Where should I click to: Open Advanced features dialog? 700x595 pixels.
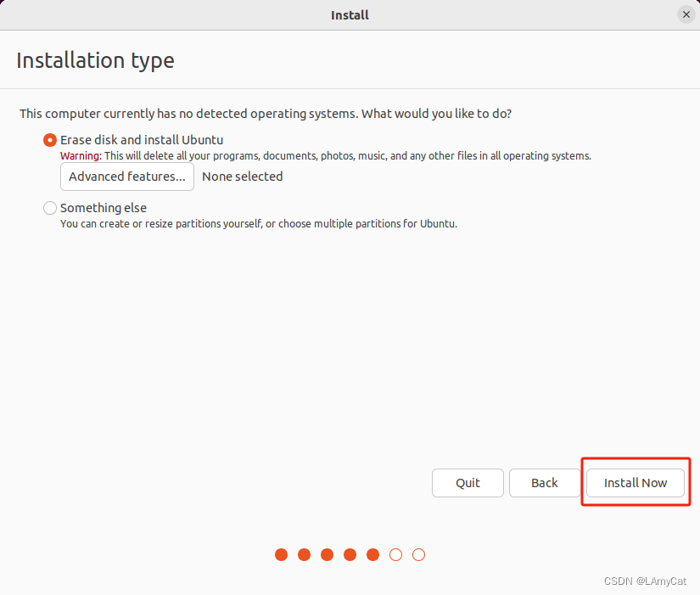(127, 177)
